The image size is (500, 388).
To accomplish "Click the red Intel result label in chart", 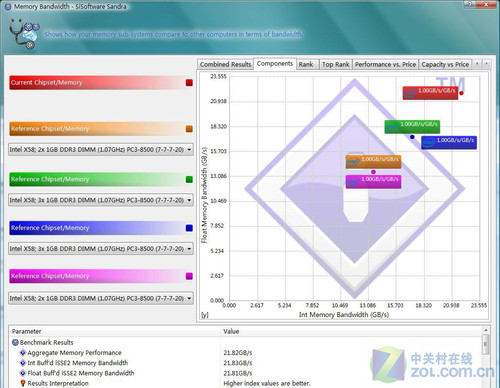I will pyautogui.click(x=430, y=93).
